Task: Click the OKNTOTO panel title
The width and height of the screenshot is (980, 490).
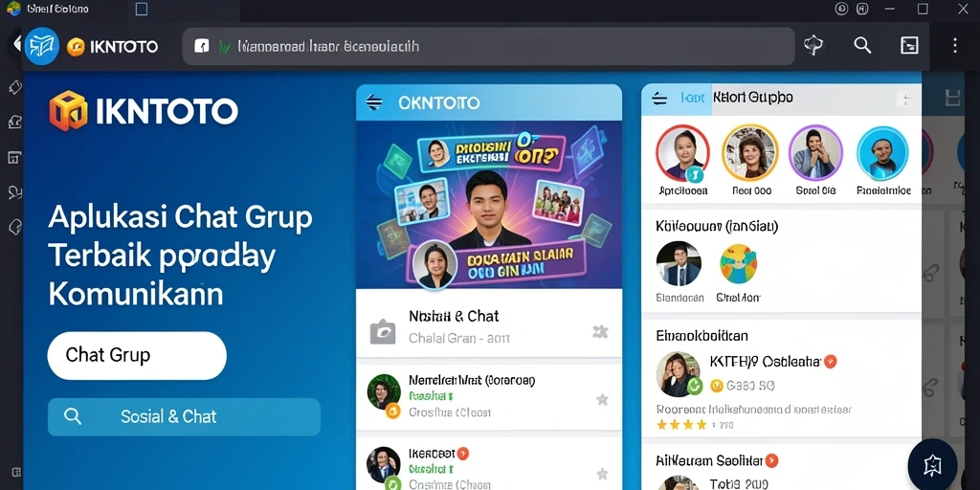Action: (438, 102)
